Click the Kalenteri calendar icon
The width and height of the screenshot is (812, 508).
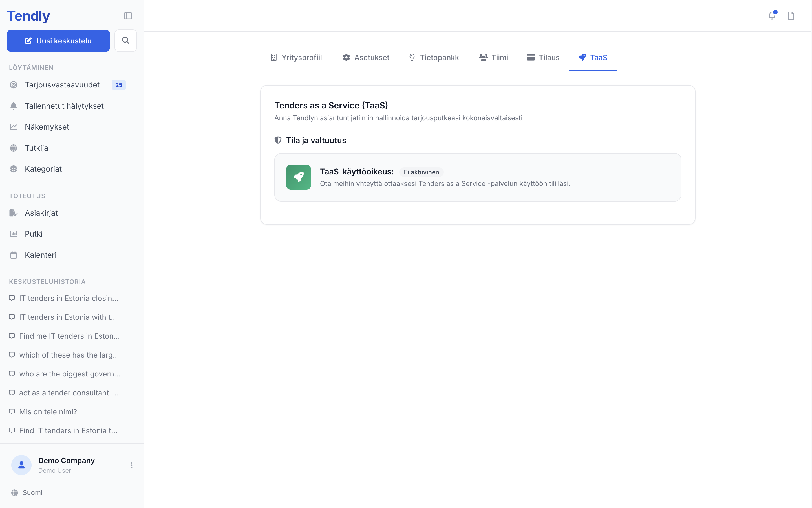[x=14, y=255]
